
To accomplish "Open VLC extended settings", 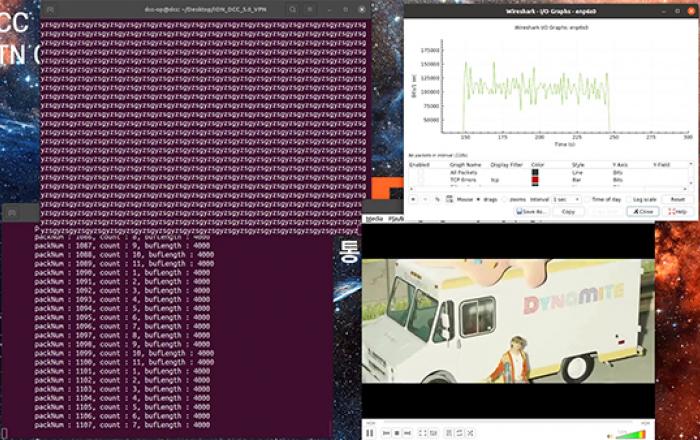I will pyautogui.click(x=434, y=433).
